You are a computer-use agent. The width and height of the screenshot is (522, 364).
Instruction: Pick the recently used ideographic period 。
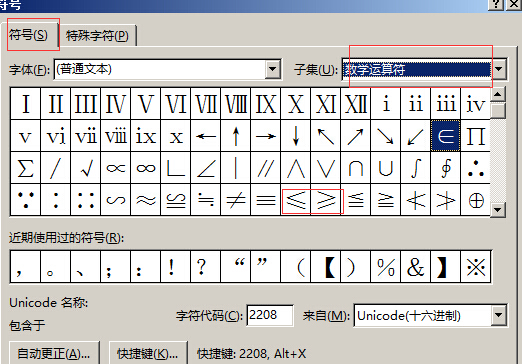click(56, 267)
